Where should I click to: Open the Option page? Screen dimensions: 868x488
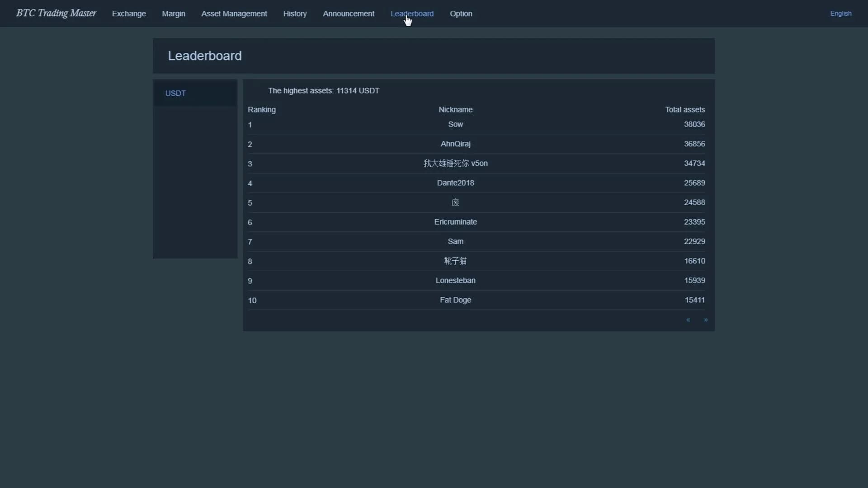[x=461, y=14]
